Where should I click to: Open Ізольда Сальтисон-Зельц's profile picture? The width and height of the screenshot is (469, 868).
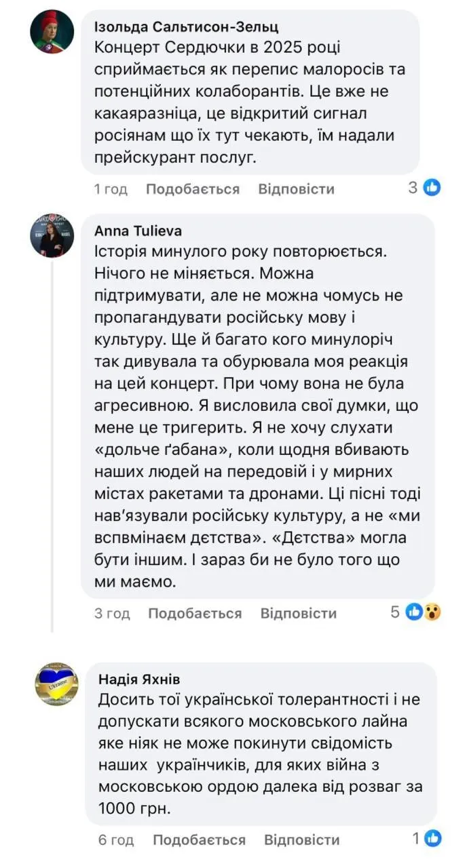tap(52, 32)
